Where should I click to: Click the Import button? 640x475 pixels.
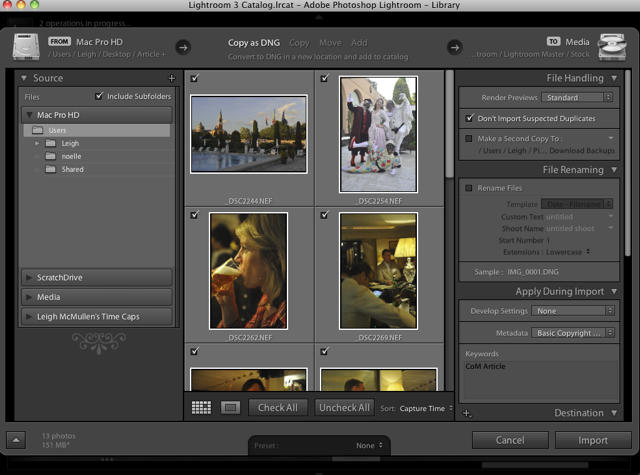click(592, 440)
